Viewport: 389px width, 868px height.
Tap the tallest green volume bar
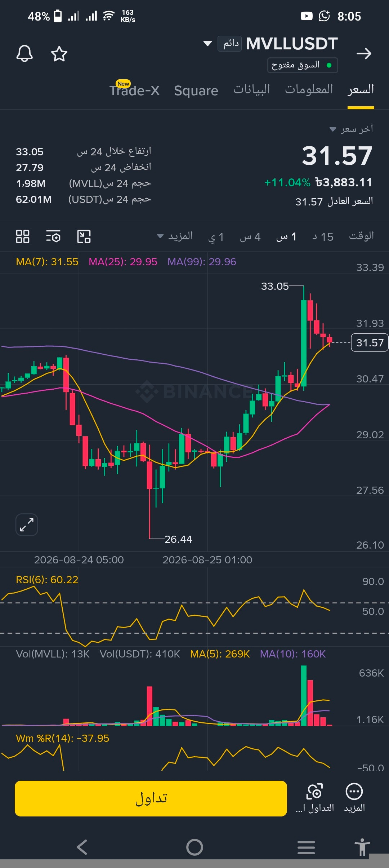point(304,696)
